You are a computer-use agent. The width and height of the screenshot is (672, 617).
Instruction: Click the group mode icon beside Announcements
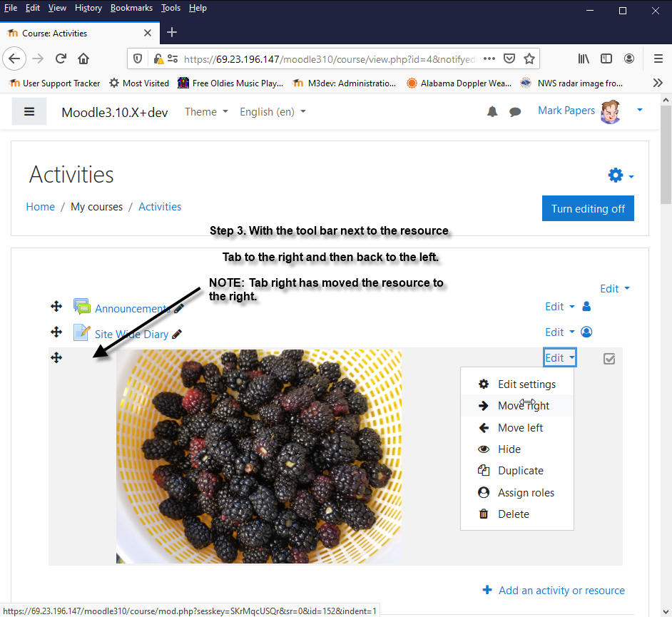[x=586, y=306]
